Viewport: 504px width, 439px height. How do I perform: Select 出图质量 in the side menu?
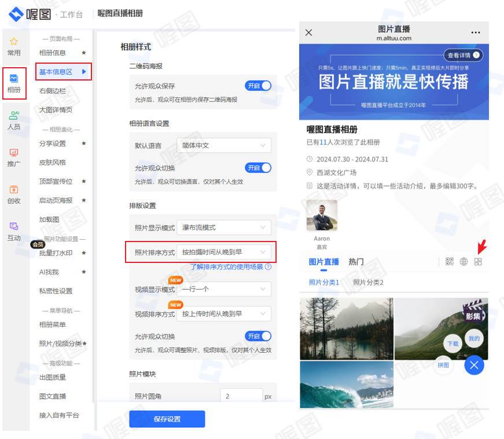[53, 377]
